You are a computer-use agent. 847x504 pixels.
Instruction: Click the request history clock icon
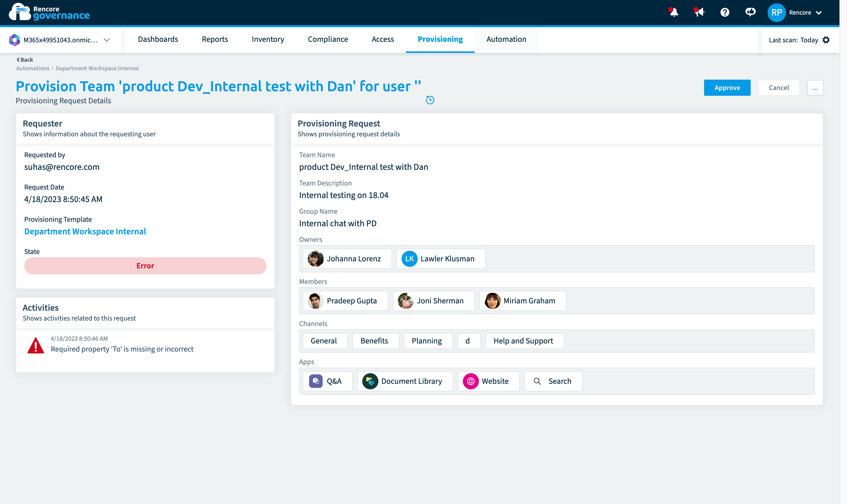pos(430,100)
